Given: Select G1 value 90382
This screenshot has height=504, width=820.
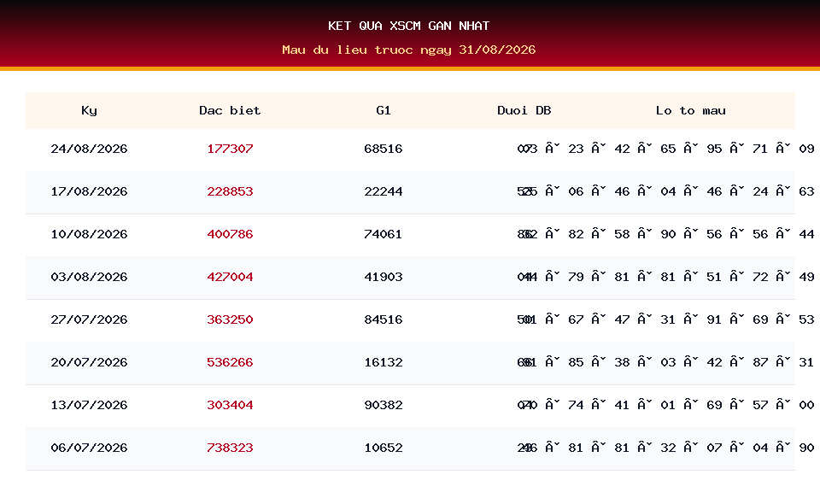Looking at the screenshot, I should click(384, 405).
